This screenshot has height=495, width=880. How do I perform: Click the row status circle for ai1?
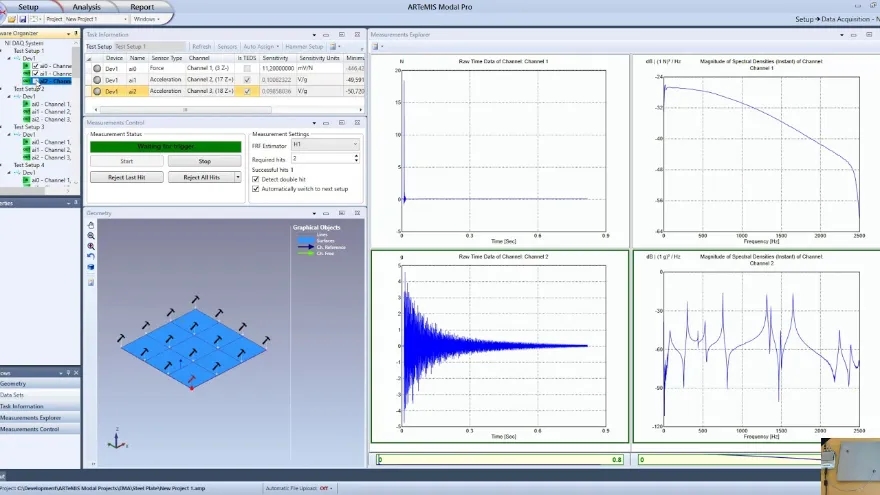[97, 80]
